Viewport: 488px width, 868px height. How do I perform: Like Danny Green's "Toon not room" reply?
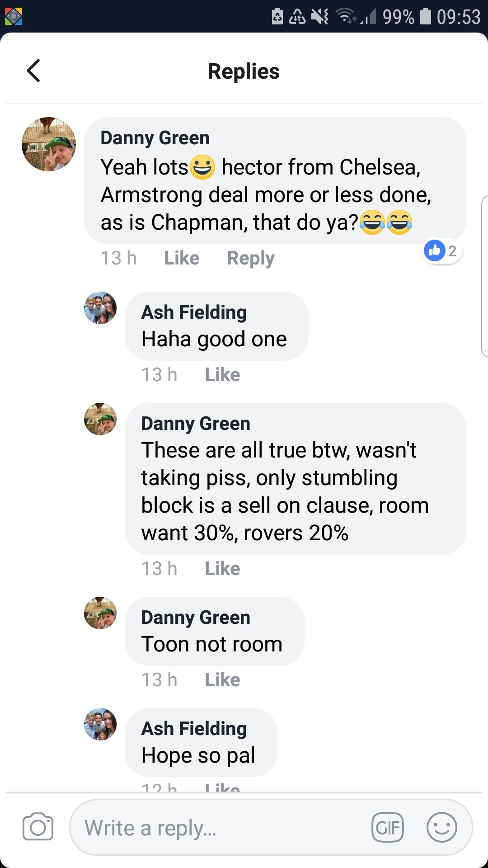tap(222, 680)
